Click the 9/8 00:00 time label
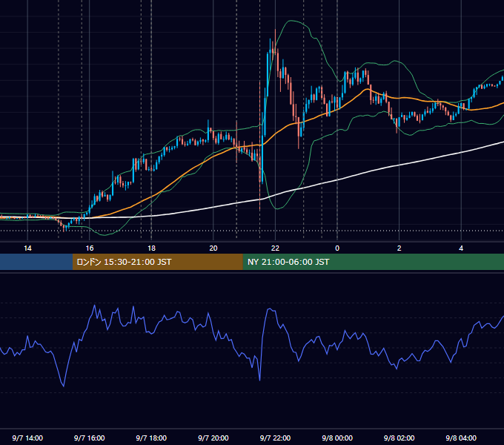Screen dimensions: 504x445 click(x=337, y=438)
